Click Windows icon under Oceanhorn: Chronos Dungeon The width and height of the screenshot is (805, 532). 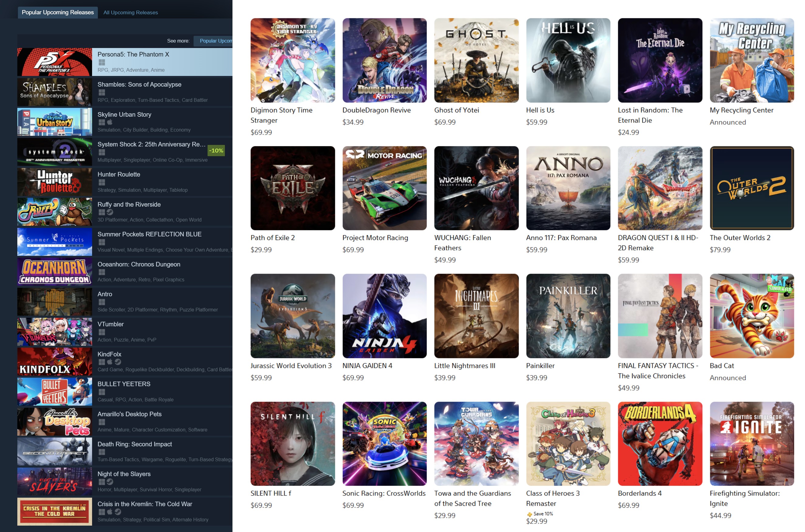point(102,272)
